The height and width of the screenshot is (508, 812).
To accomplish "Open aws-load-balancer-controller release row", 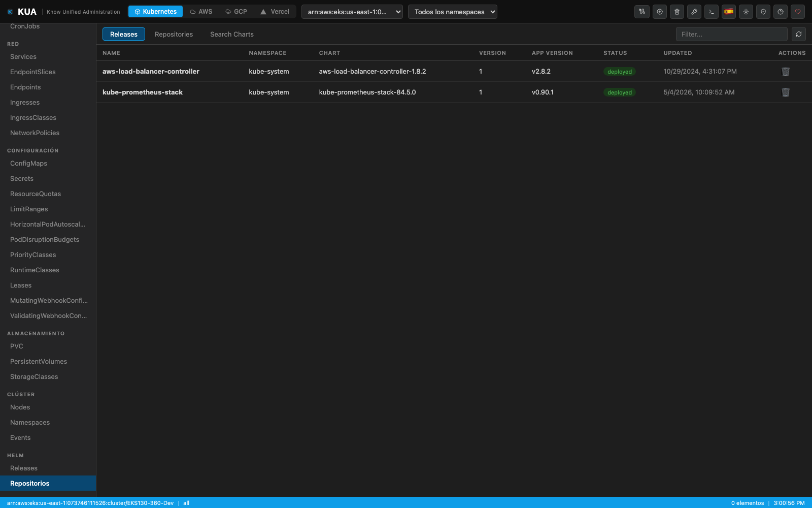I will point(454,72).
